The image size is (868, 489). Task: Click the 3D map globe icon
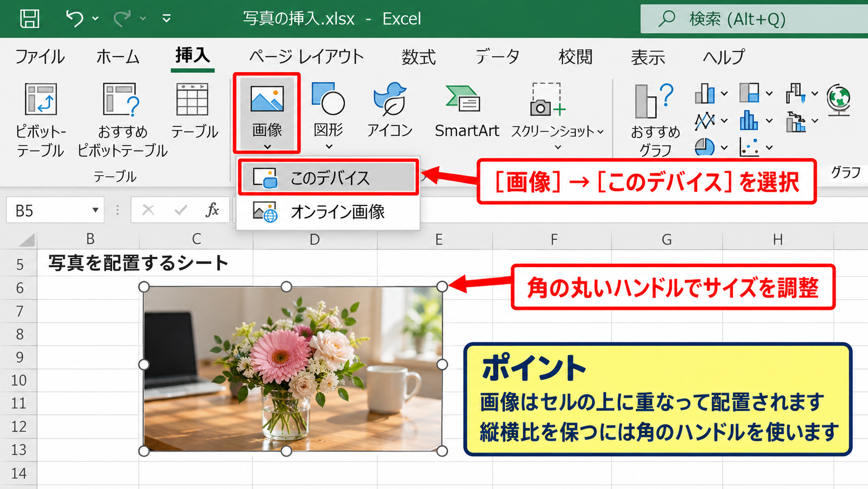pyautogui.click(x=839, y=100)
